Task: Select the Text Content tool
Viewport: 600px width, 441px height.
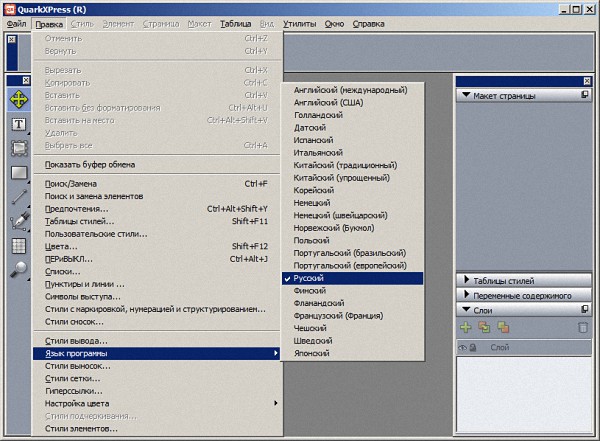Action: point(18,124)
